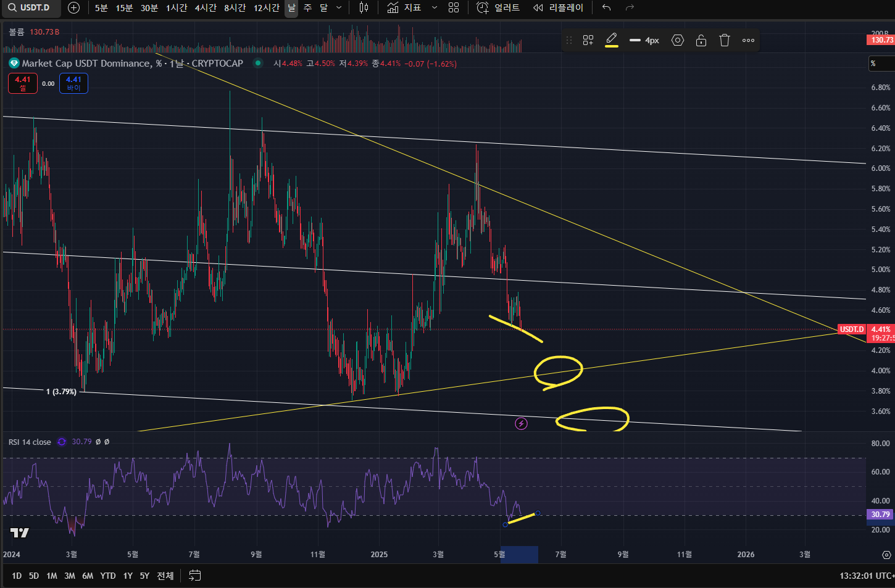Click the blue 4.41 buy button
Viewport: 895px width, 588px height.
[x=73, y=83]
